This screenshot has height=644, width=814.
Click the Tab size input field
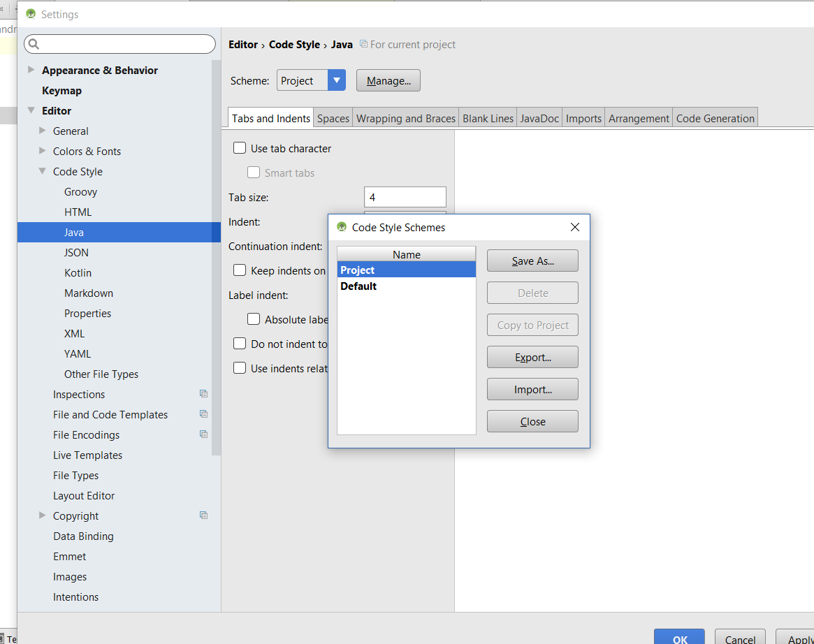[405, 197]
